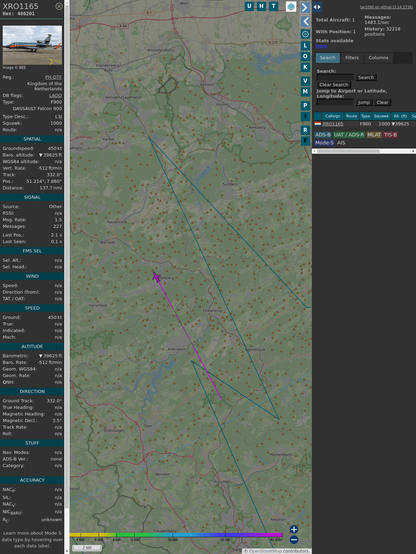Click the T map toggle button
Image resolution: width=416 pixels, height=554 pixels.
(273, 6)
